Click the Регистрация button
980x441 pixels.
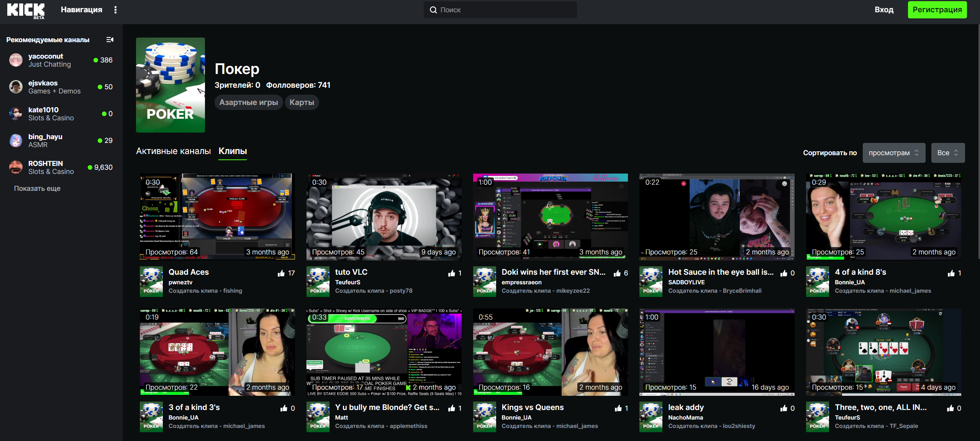[x=937, y=10]
